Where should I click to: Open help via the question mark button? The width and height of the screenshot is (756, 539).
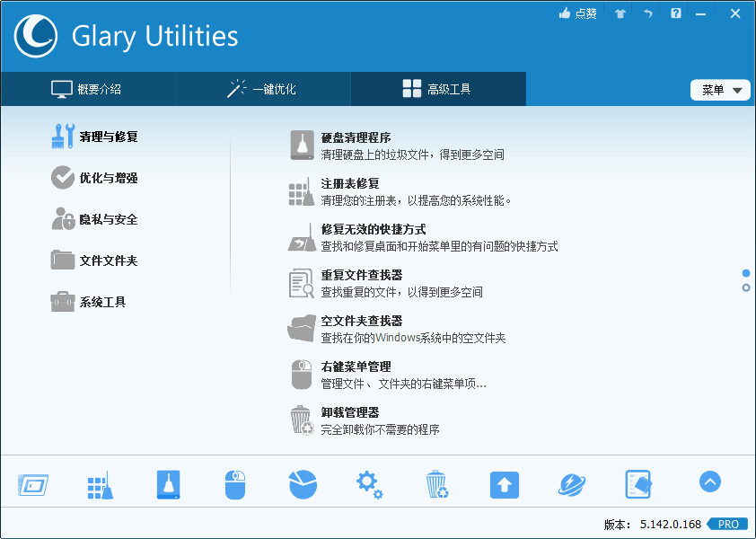675,13
